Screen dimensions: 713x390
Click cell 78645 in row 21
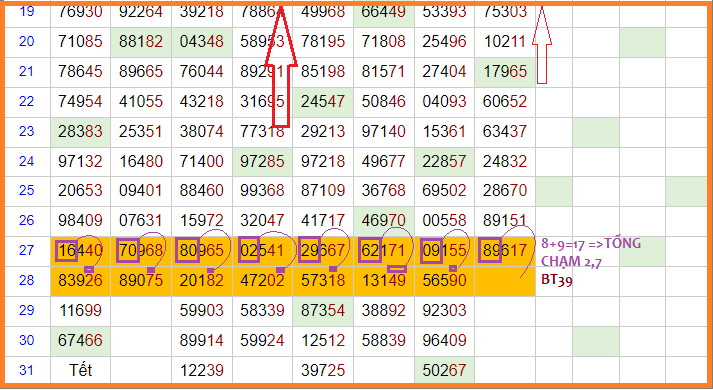80,72
